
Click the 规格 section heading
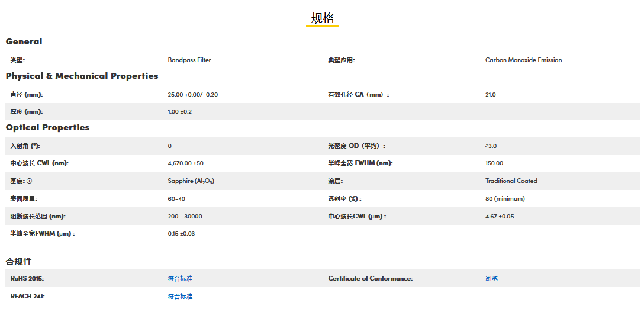(x=323, y=18)
